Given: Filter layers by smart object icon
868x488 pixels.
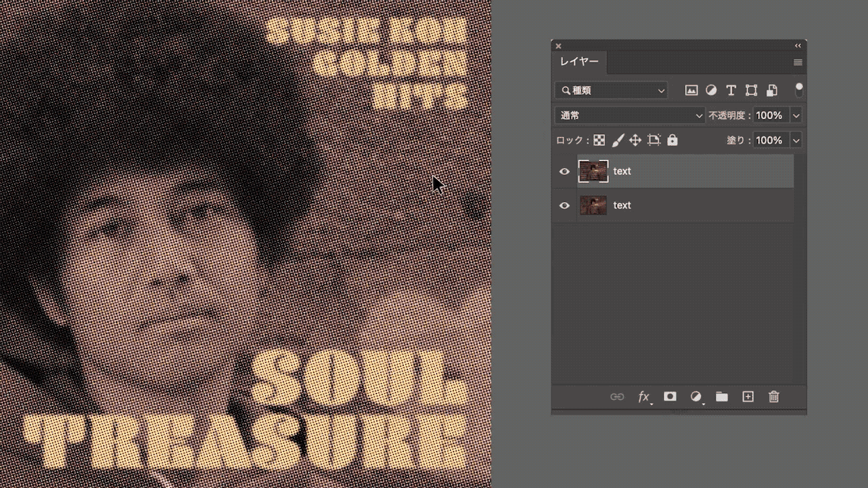Looking at the screenshot, I should (772, 90).
